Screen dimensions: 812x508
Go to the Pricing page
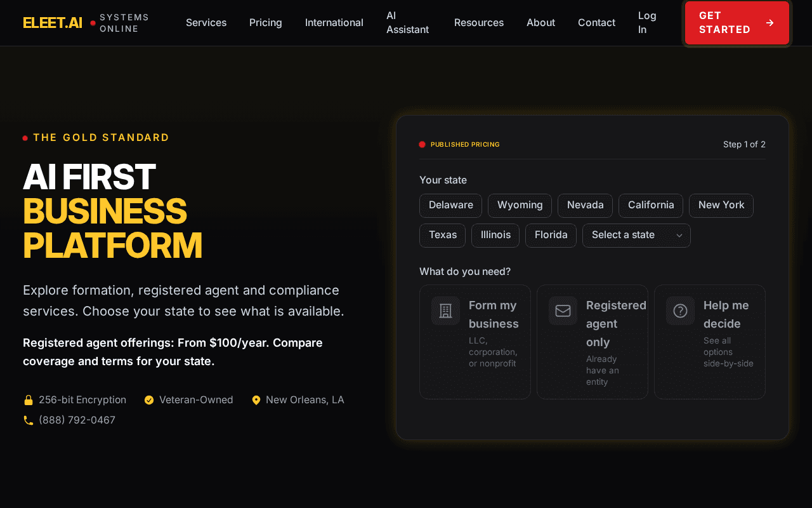click(x=266, y=23)
